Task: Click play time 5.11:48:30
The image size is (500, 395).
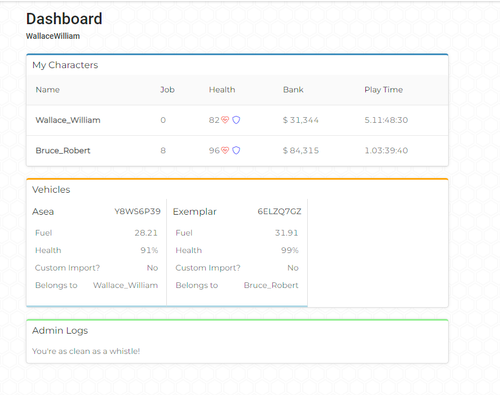Action: pos(386,120)
